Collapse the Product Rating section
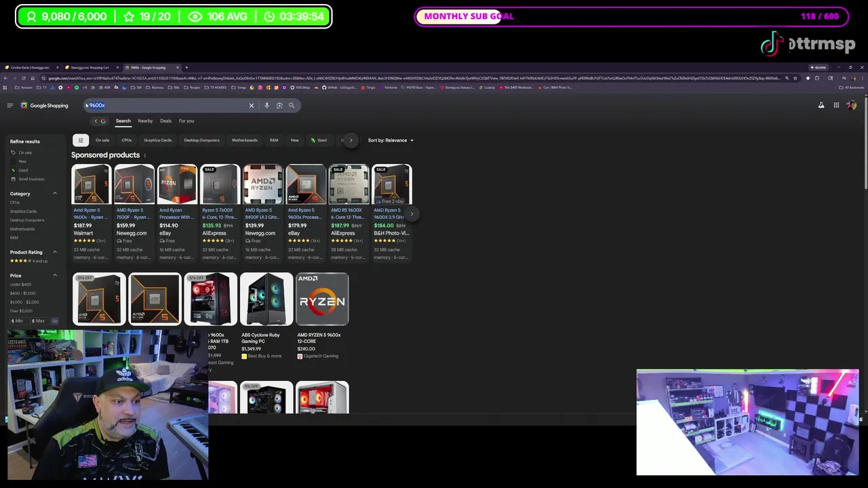This screenshot has height=488, width=868. point(55,252)
